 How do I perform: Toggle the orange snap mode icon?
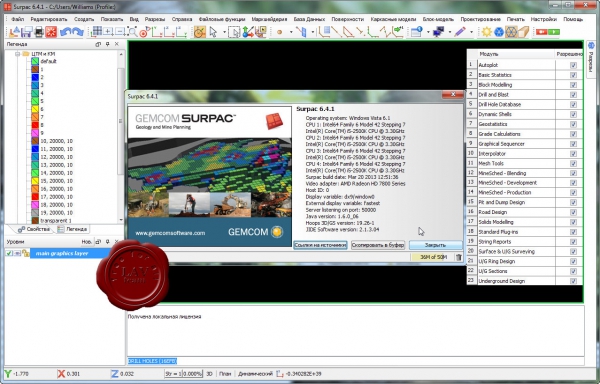200,32
